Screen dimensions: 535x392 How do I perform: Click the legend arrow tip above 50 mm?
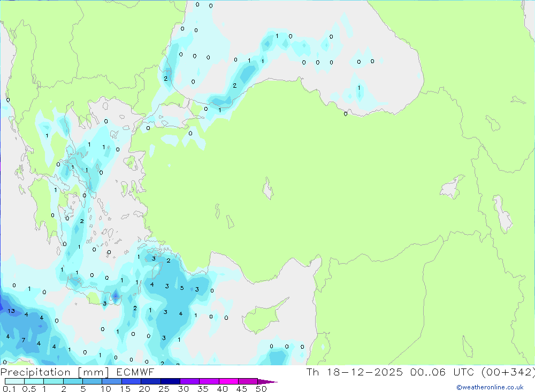(267, 381)
